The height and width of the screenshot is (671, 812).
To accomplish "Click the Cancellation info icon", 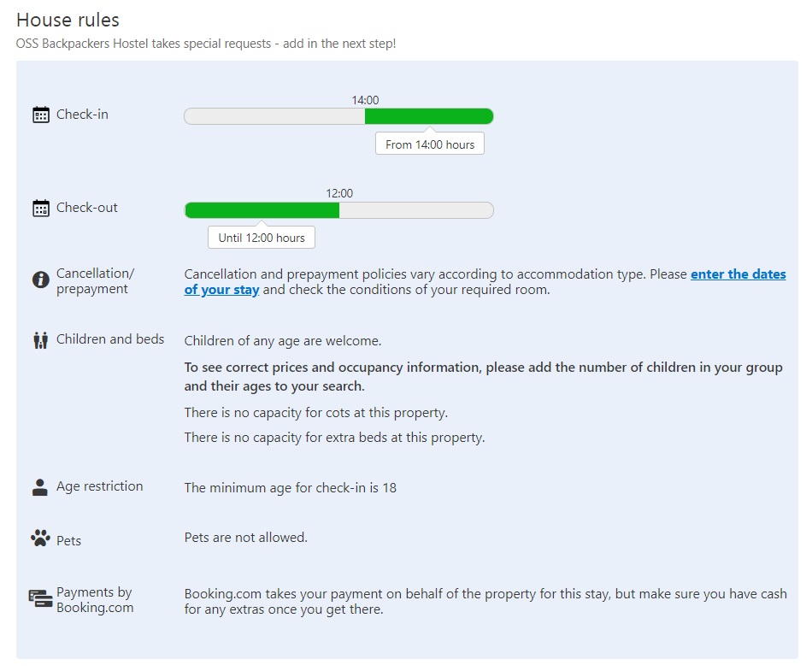I will pos(40,280).
